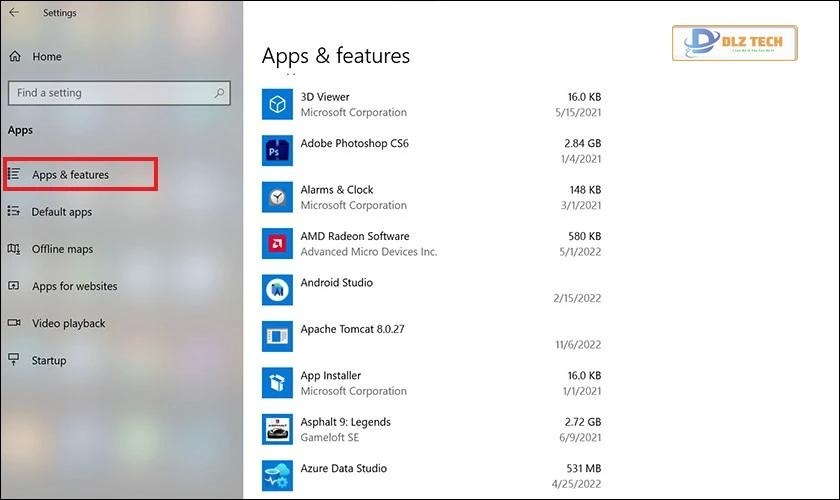The image size is (840, 500).
Task: Click the Alarms & Clock icon
Action: click(277, 197)
